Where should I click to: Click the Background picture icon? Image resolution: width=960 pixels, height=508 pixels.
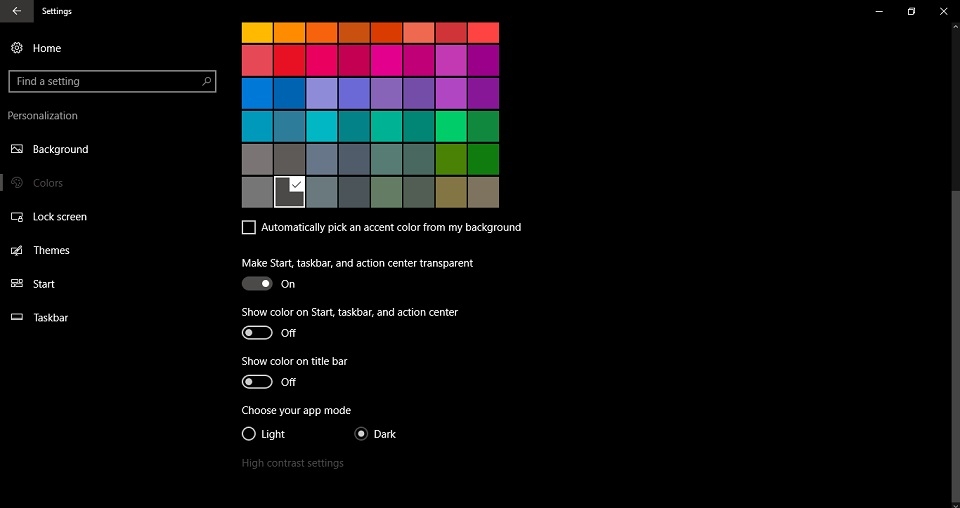[17, 149]
